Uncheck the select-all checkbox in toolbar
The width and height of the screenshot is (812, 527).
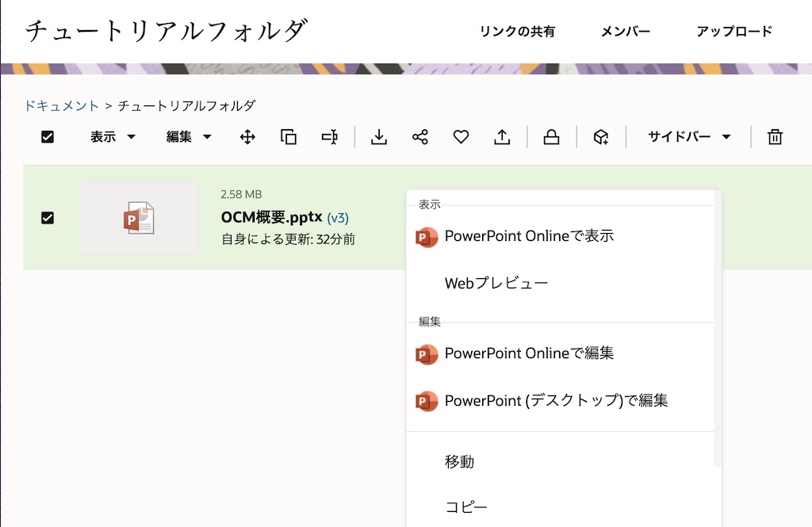[x=47, y=136]
